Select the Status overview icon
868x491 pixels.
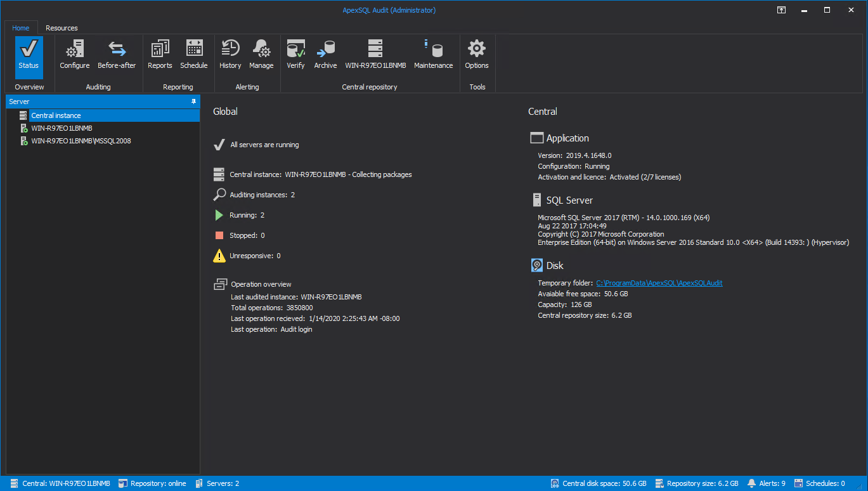[x=29, y=56]
